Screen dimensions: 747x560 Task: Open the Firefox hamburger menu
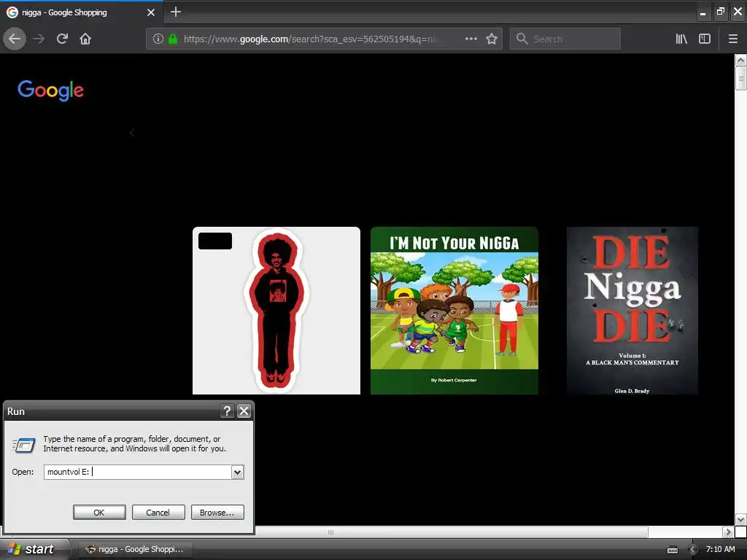tap(732, 39)
